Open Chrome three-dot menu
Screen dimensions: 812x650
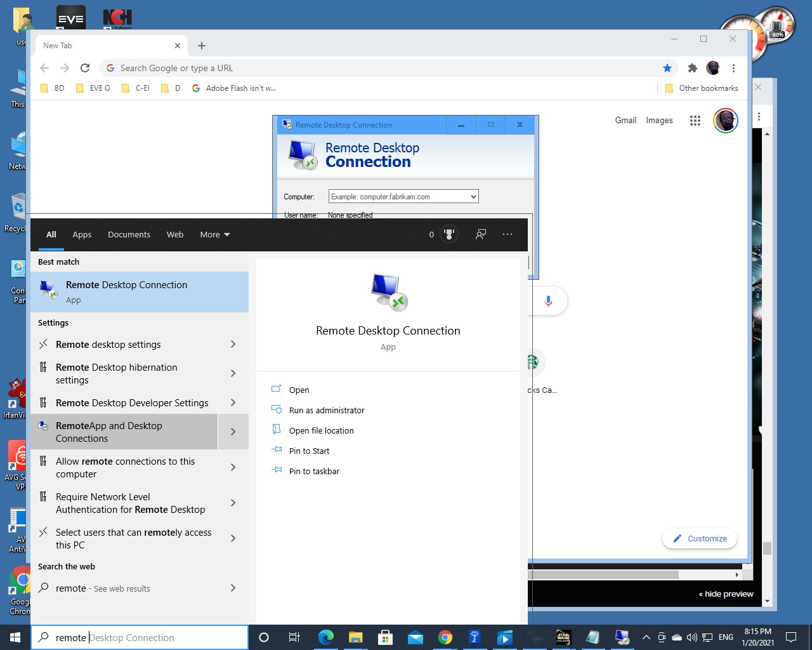(x=733, y=68)
